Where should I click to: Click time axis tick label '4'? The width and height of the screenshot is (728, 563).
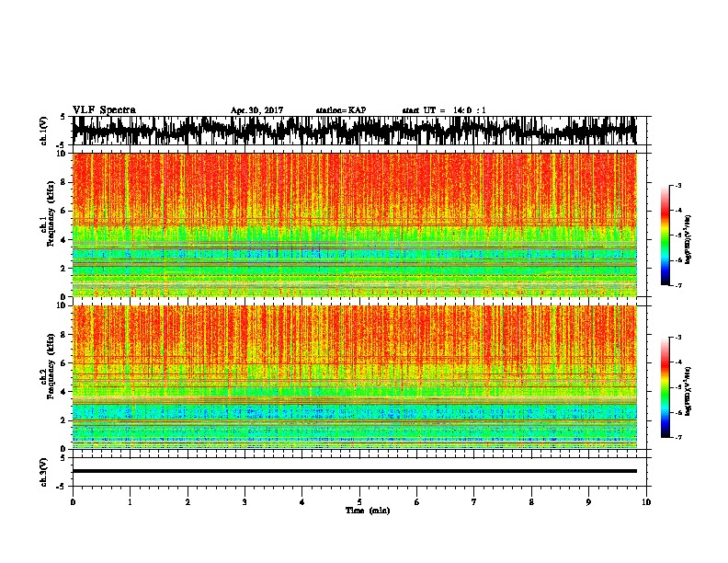302,502
